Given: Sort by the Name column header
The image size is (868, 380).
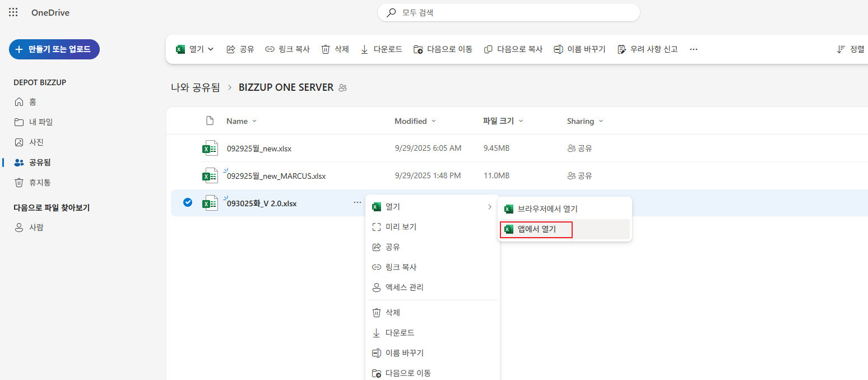Looking at the screenshot, I should point(242,121).
